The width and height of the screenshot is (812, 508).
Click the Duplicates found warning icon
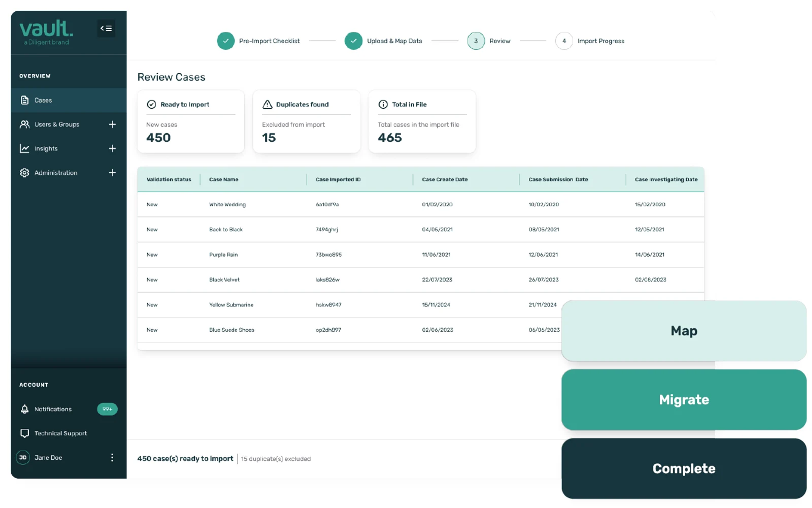click(267, 105)
